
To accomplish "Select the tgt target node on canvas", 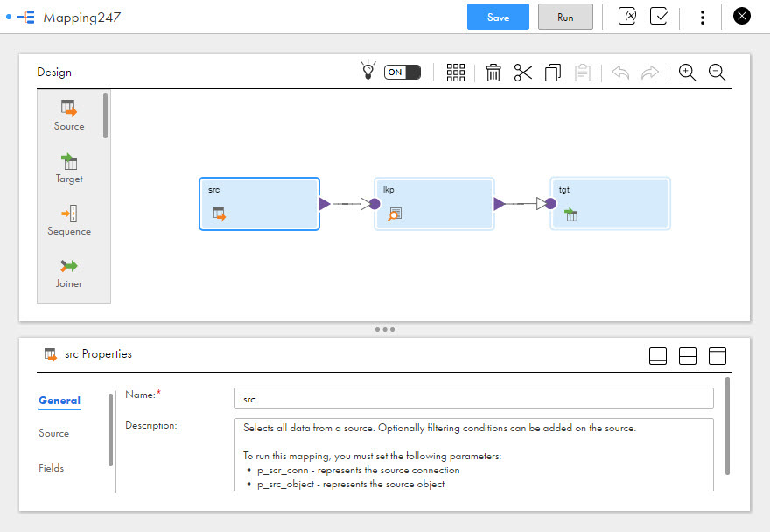I will (610, 203).
